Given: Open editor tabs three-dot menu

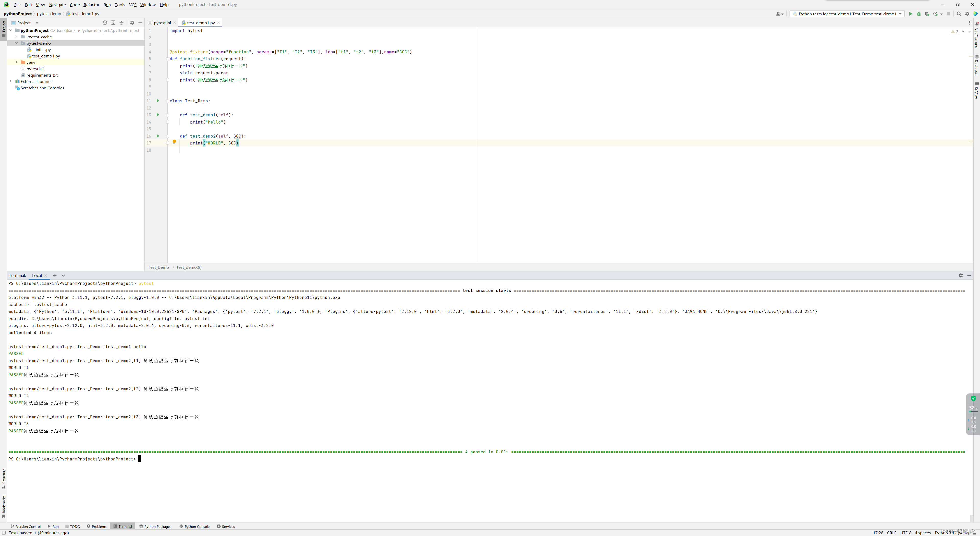Looking at the screenshot, I should coord(969,23).
